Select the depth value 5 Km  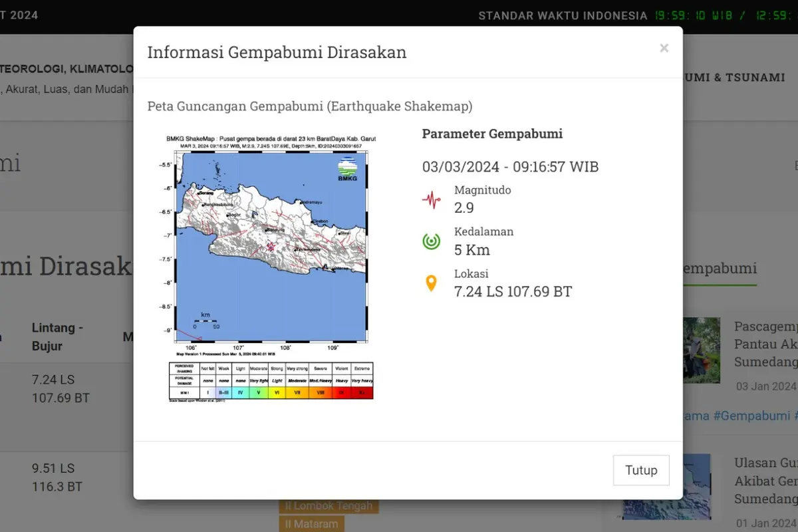(x=472, y=250)
